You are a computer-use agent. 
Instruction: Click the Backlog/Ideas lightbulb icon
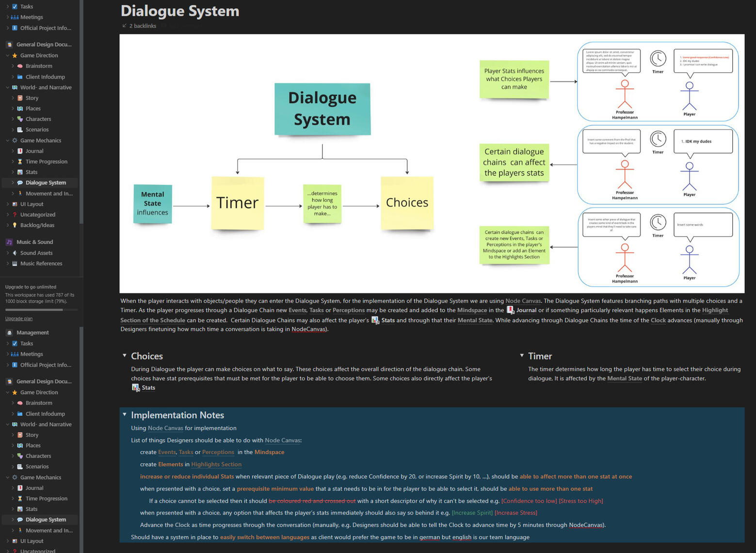pos(15,225)
